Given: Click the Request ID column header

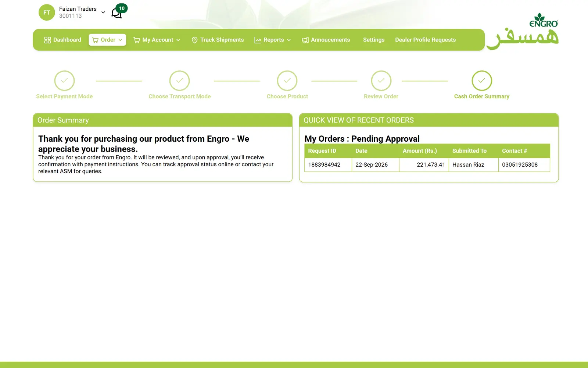Looking at the screenshot, I should [x=328, y=151].
